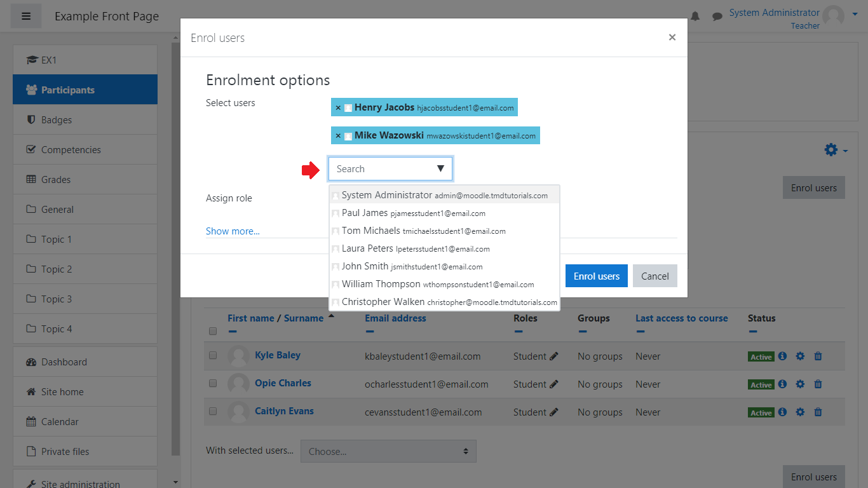
Task: Click the Show more link
Action: [x=233, y=231]
